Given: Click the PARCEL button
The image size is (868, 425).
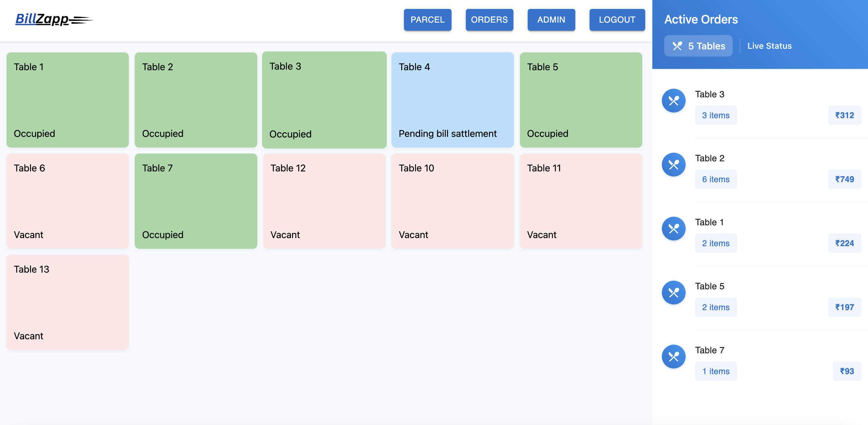Looking at the screenshot, I should click(427, 20).
